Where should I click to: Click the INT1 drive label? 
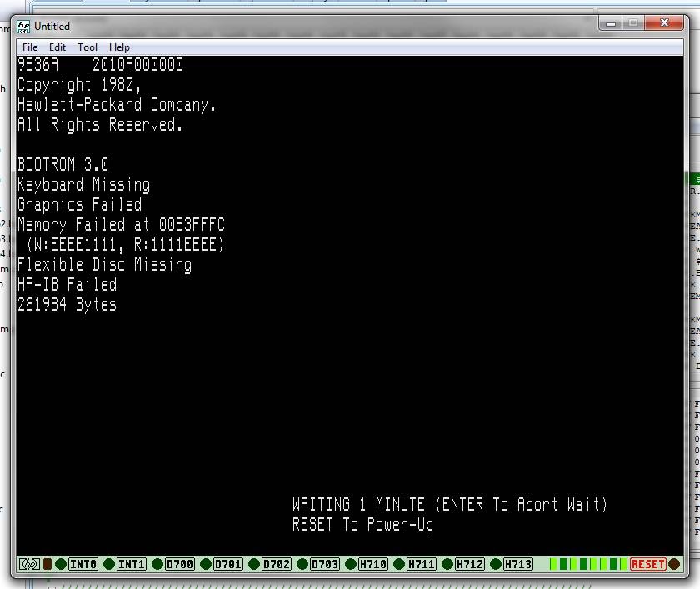tap(132, 564)
